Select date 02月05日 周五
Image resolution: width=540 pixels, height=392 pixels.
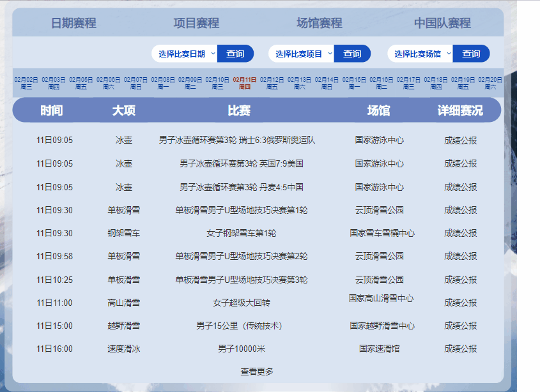click(x=81, y=83)
